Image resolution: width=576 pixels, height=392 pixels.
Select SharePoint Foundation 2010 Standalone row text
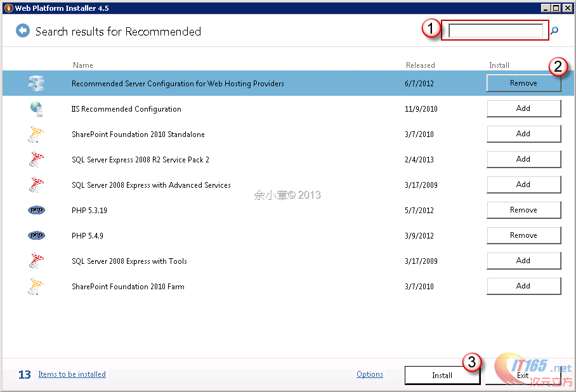(x=138, y=134)
